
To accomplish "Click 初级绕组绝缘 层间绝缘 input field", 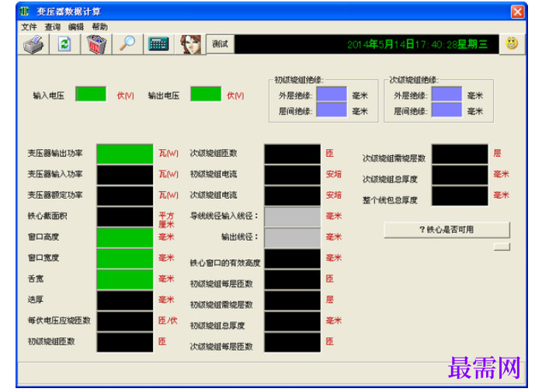I will point(332,110).
